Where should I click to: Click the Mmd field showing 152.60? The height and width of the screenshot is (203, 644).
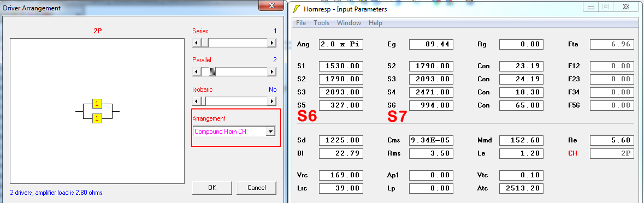[522, 140]
